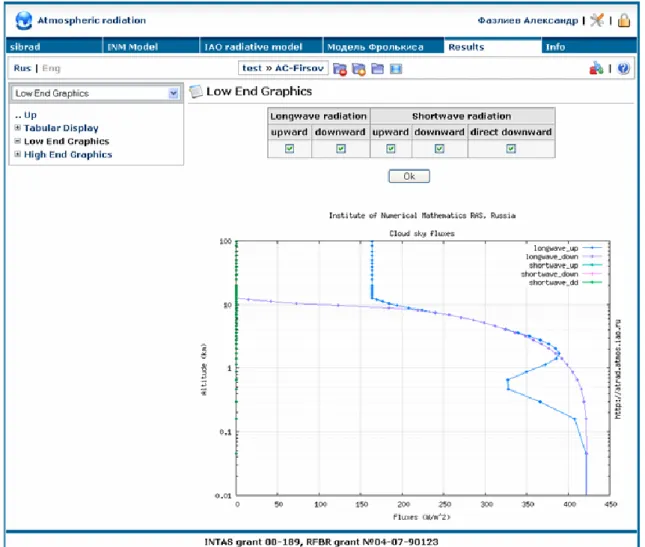645x547 pixels.
Task: Click the Cloud sky fluxes chart image
Action: tap(411, 366)
